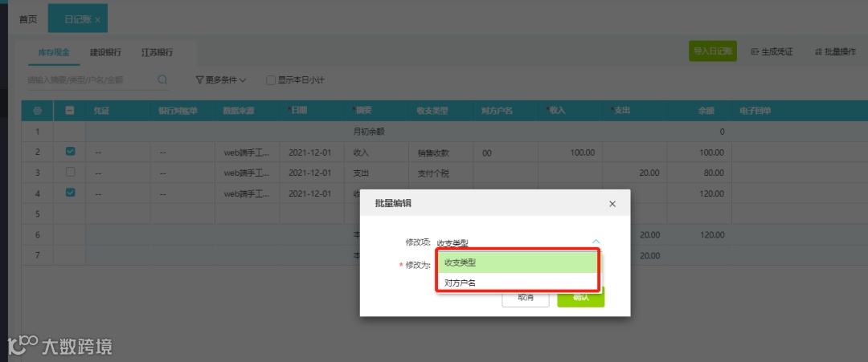Click the green 确认 button
868x362 pixels.
(581, 297)
